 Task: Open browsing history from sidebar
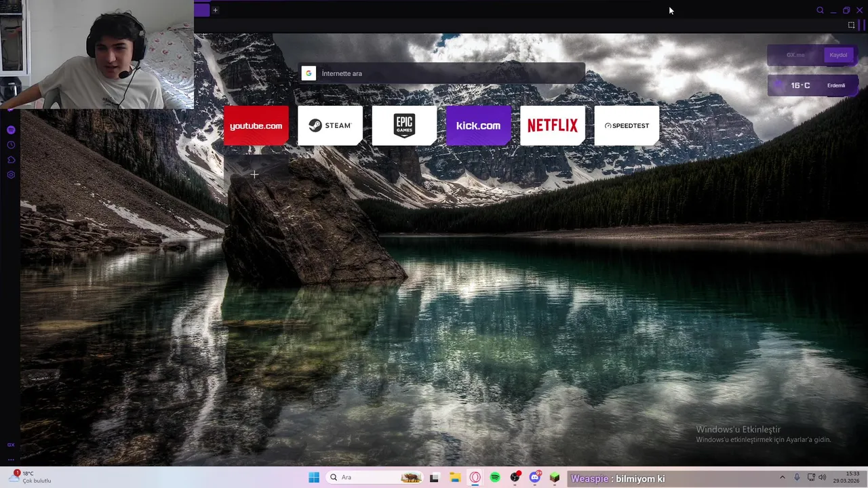tap(11, 144)
